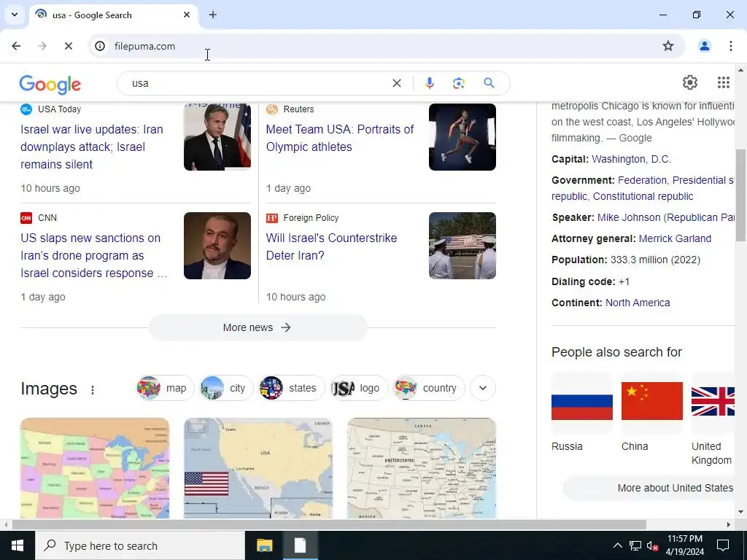This screenshot has height=560, width=747.
Task: Click the Olympic athlete news thumbnail
Action: (x=462, y=137)
